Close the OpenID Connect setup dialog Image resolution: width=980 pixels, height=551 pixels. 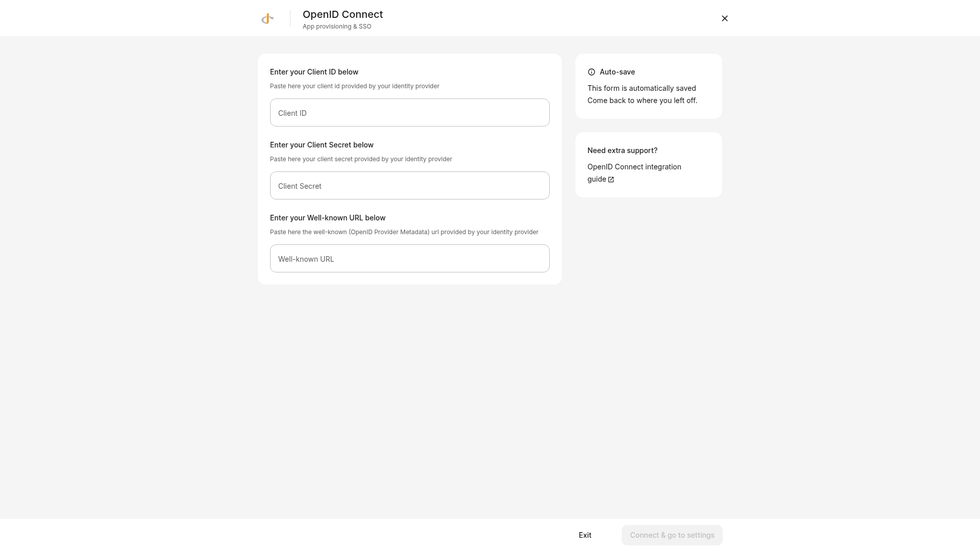[725, 18]
